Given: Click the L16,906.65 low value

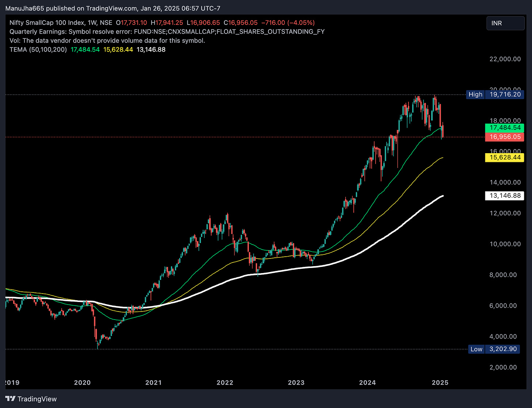Looking at the screenshot, I should pos(203,23).
